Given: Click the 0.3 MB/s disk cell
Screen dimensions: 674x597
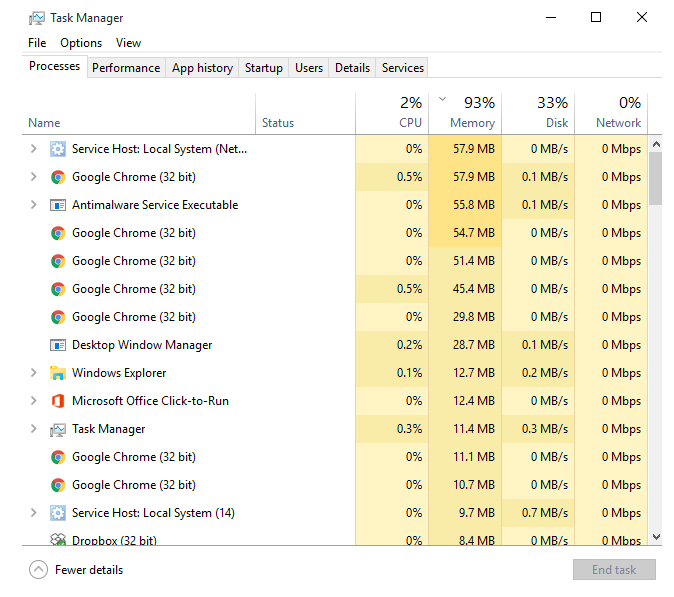Looking at the screenshot, I should click(538, 429).
